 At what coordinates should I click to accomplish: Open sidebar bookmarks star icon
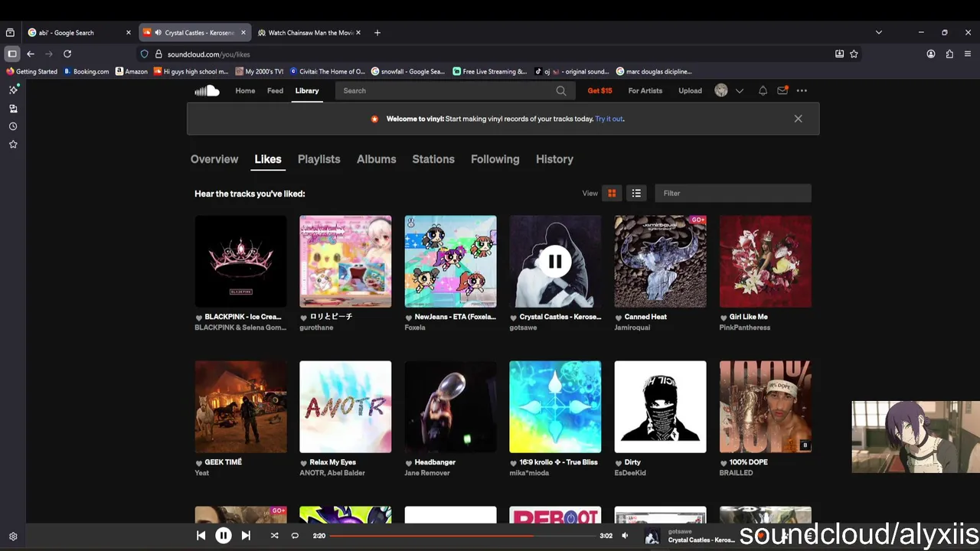pos(13,145)
